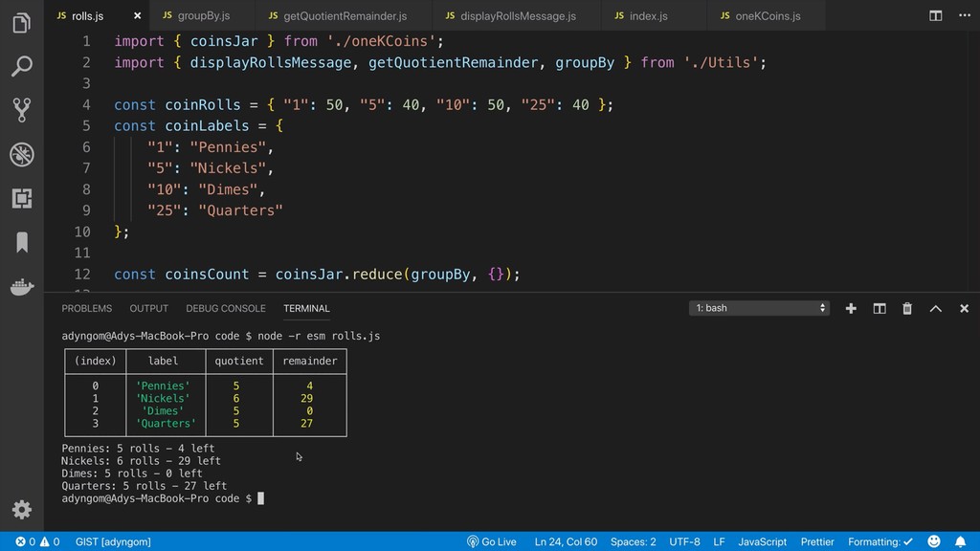This screenshot has height=551, width=980.
Task: Click GIST [adyngom] status bar entry
Action: coord(113,541)
